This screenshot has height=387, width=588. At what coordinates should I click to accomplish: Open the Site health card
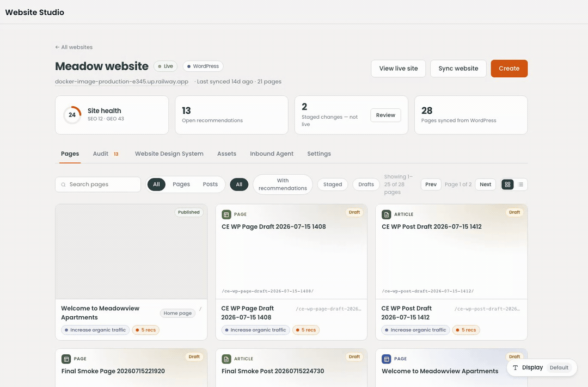pos(112,115)
